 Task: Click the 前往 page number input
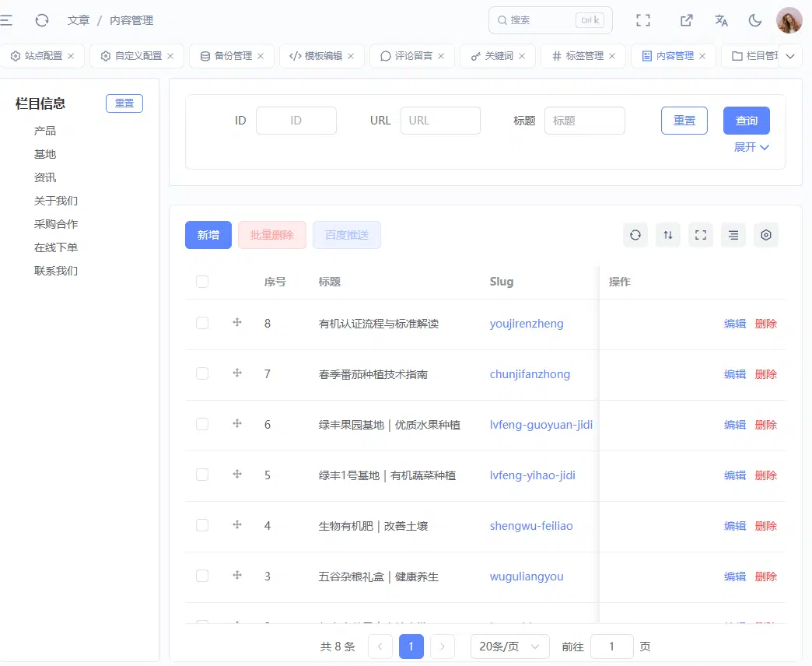611,647
